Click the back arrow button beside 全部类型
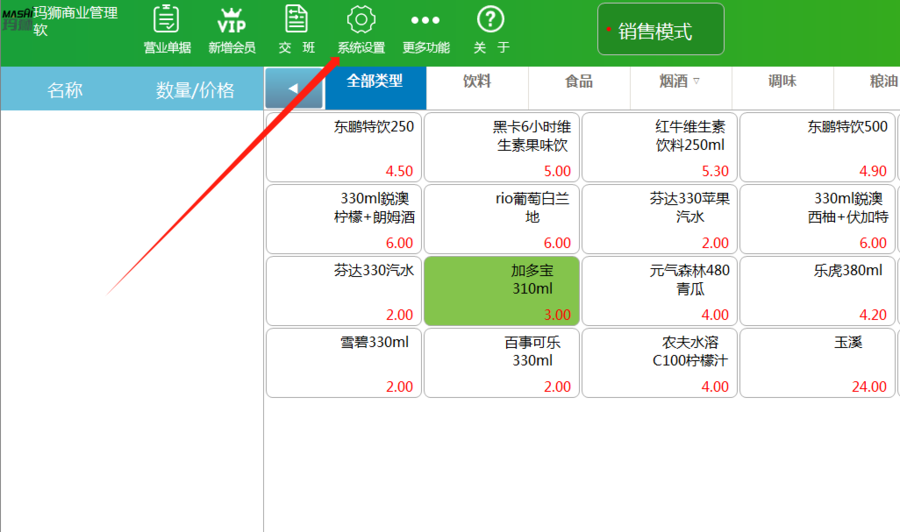The image size is (900, 532). [294, 88]
